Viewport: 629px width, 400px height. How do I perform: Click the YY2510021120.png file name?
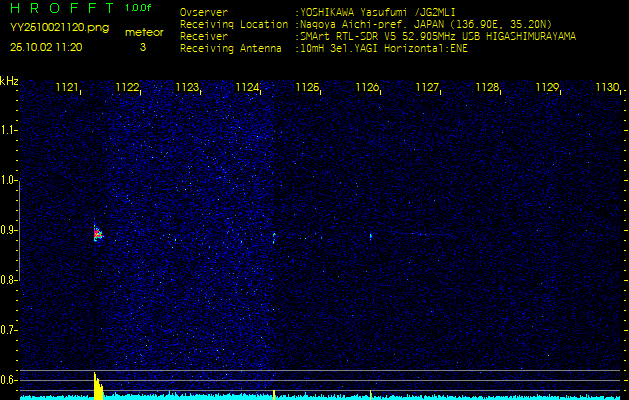(x=59, y=28)
